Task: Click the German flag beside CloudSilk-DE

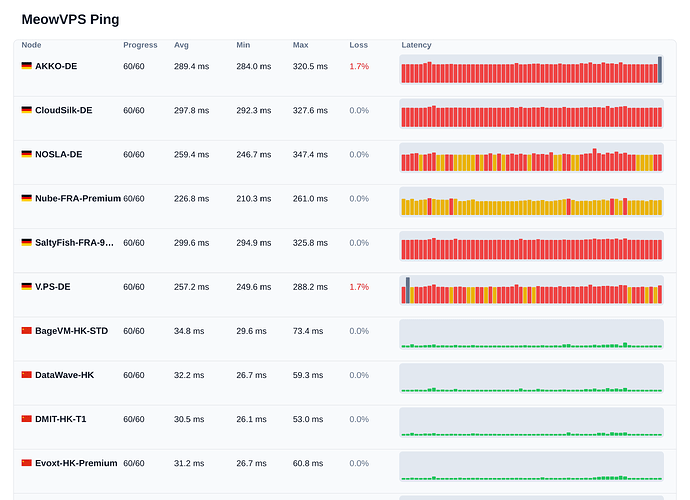Action: click(26, 110)
